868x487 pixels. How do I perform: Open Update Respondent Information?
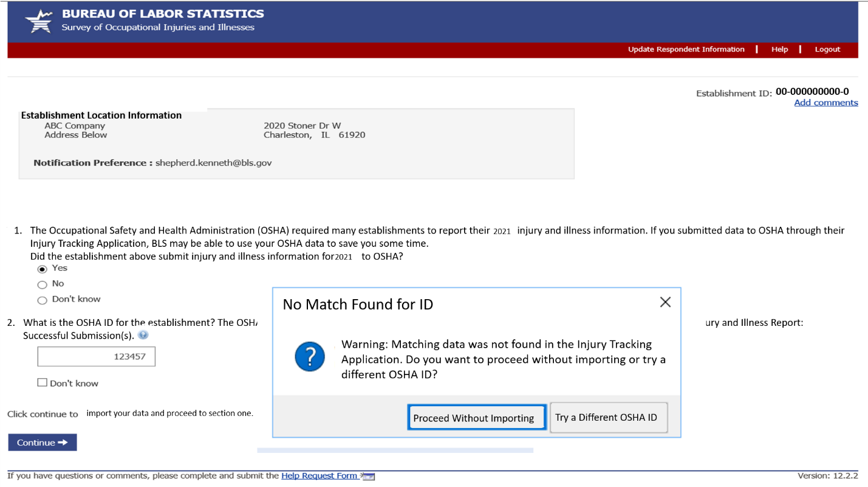686,49
